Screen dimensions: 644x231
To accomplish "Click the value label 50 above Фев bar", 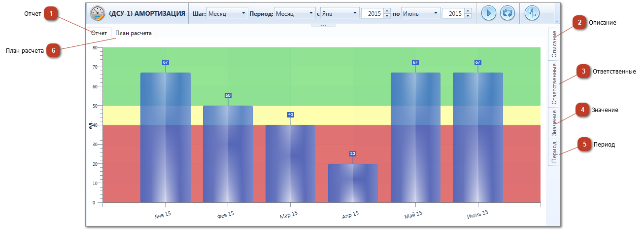I will [228, 95].
